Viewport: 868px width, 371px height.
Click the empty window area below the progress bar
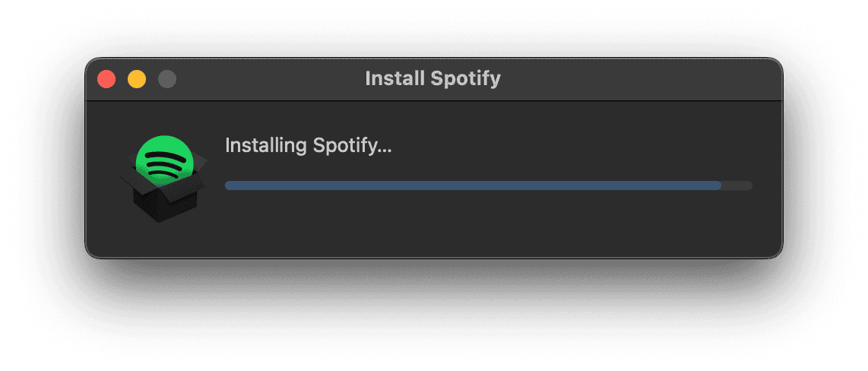486,228
